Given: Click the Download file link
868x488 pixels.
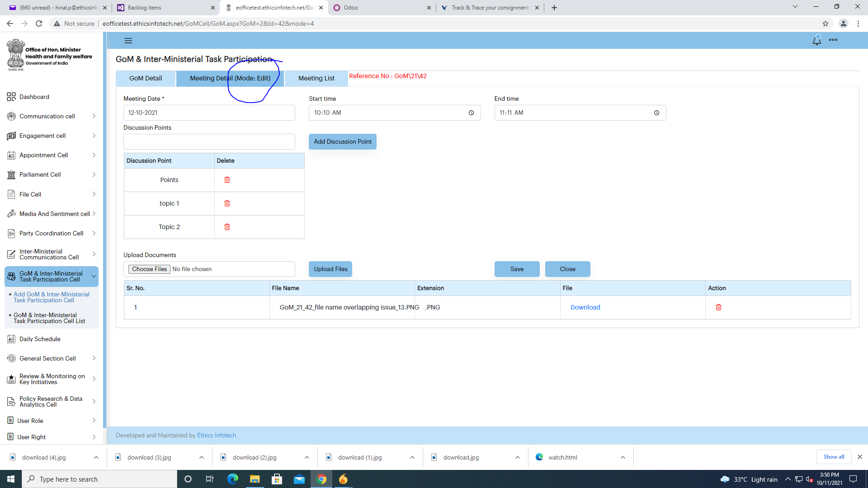Looking at the screenshot, I should (x=585, y=307).
